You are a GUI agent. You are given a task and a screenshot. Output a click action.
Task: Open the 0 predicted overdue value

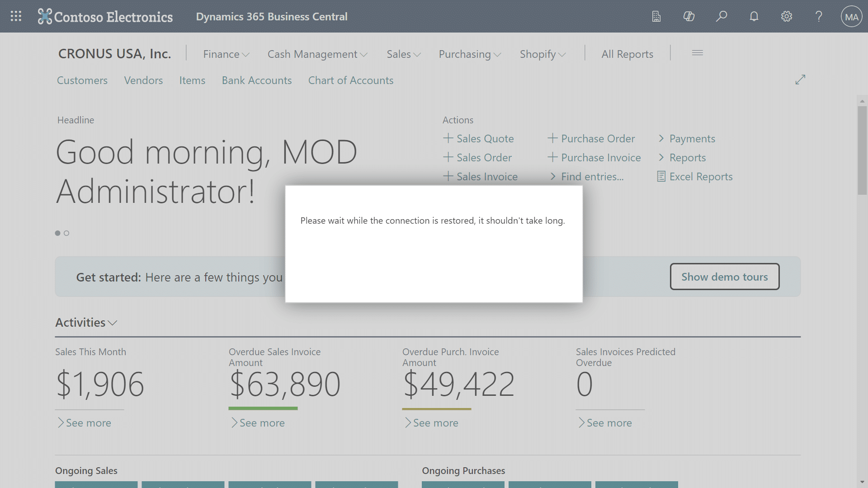[585, 385]
